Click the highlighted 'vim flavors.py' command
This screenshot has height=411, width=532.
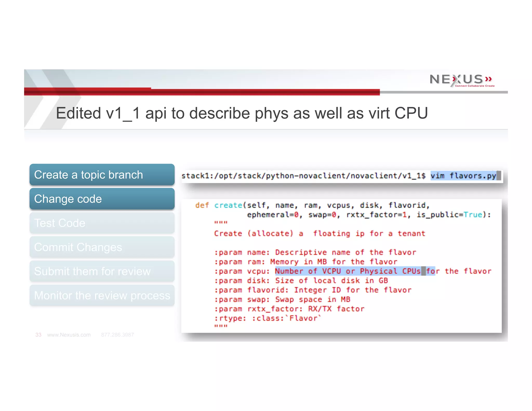pyautogui.click(x=464, y=176)
